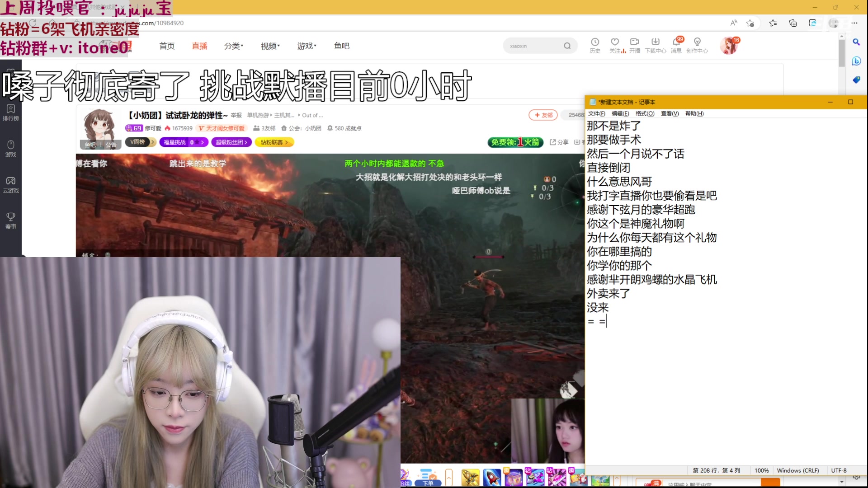This screenshot has width=868, height=488.
Task: Open the 创作中心 creator center bulb icon
Action: [697, 45]
